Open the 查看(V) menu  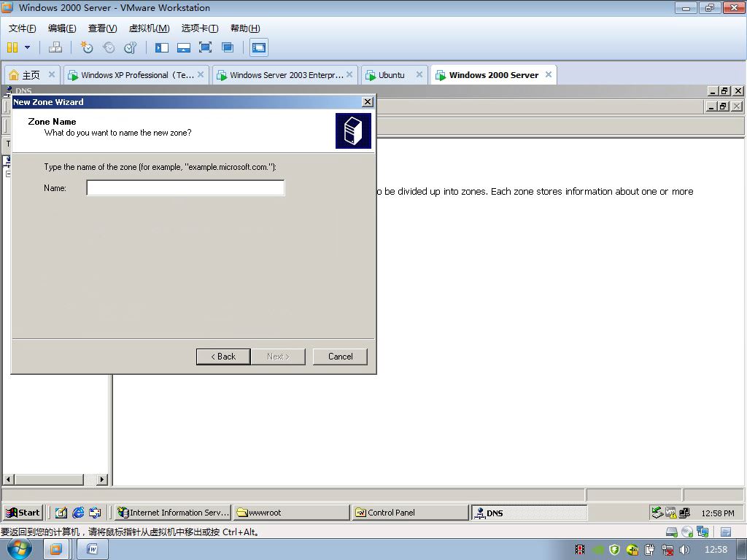[x=102, y=28]
